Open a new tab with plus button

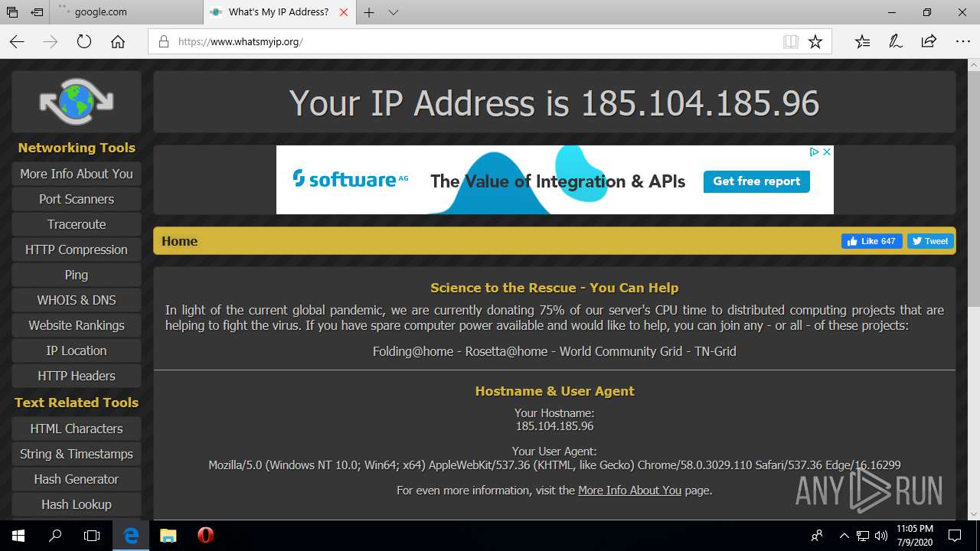[x=369, y=12]
